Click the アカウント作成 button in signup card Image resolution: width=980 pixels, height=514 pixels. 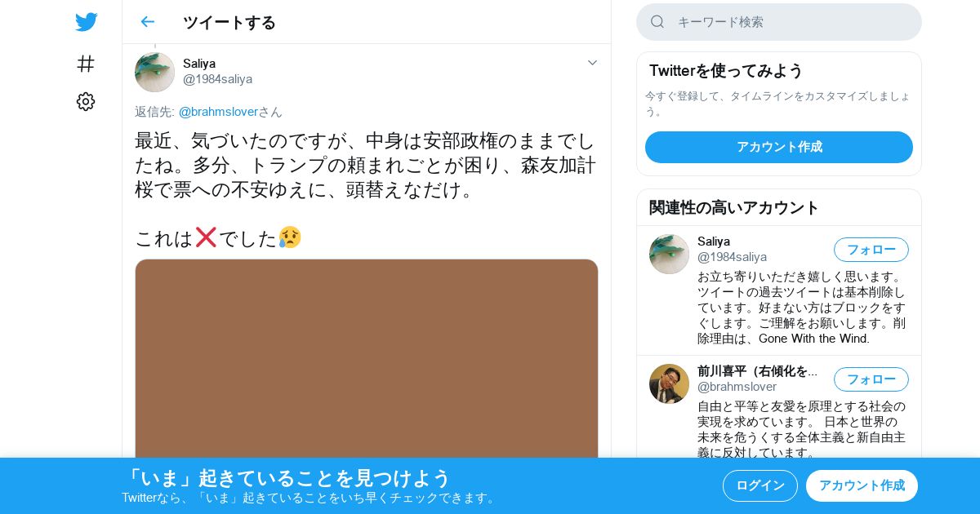tap(779, 147)
